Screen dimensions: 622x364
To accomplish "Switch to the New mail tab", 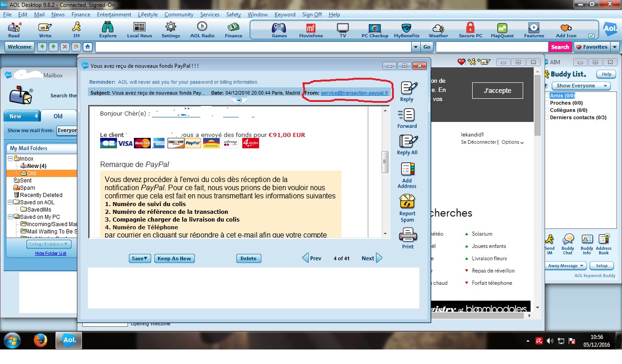I will click(22, 116).
